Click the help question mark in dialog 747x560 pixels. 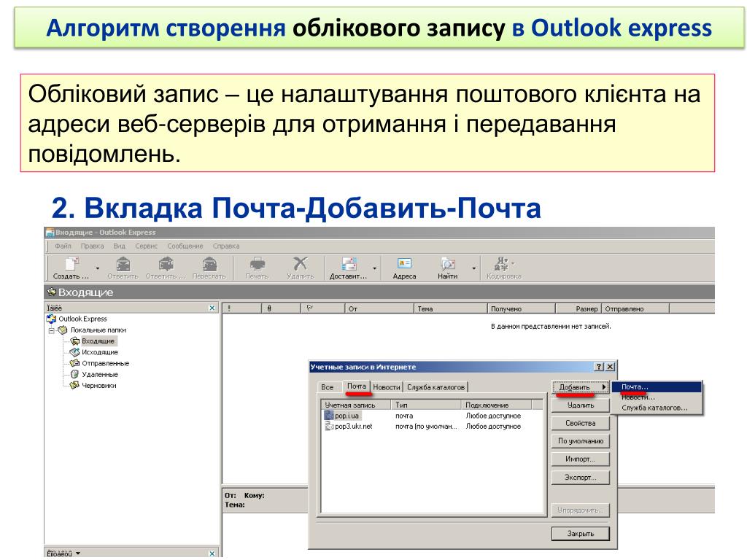pyautogui.click(x=599, y=367)
